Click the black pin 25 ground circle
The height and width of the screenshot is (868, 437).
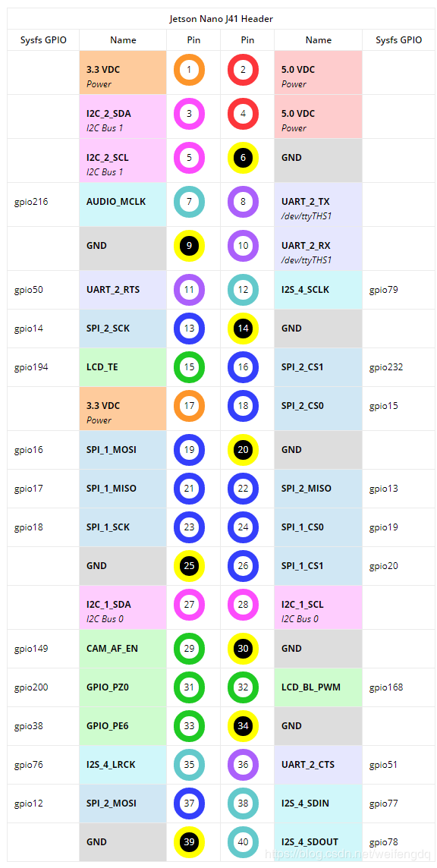coord(190,566)
